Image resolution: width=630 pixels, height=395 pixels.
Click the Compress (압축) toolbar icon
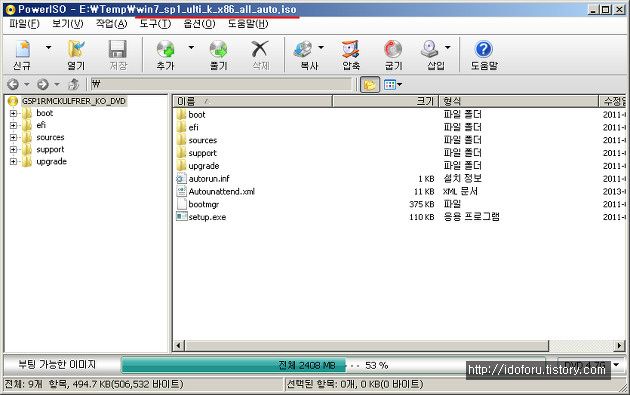351,50
